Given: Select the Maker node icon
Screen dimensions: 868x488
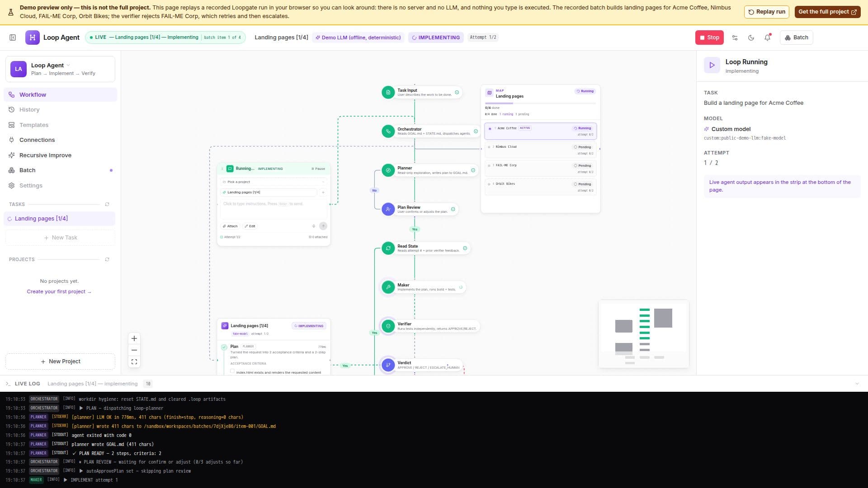Looking at the screenshot, I should tap(388, 287).
